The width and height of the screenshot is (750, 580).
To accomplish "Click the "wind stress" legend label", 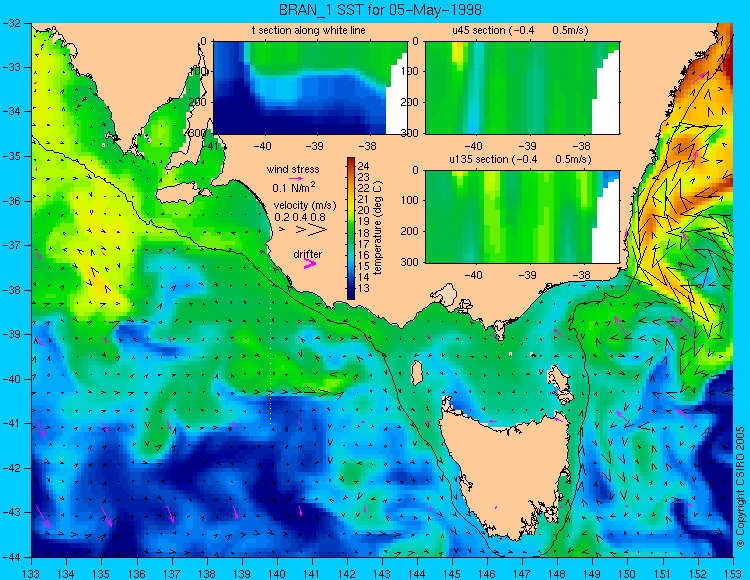I will [x=293, y=169].
